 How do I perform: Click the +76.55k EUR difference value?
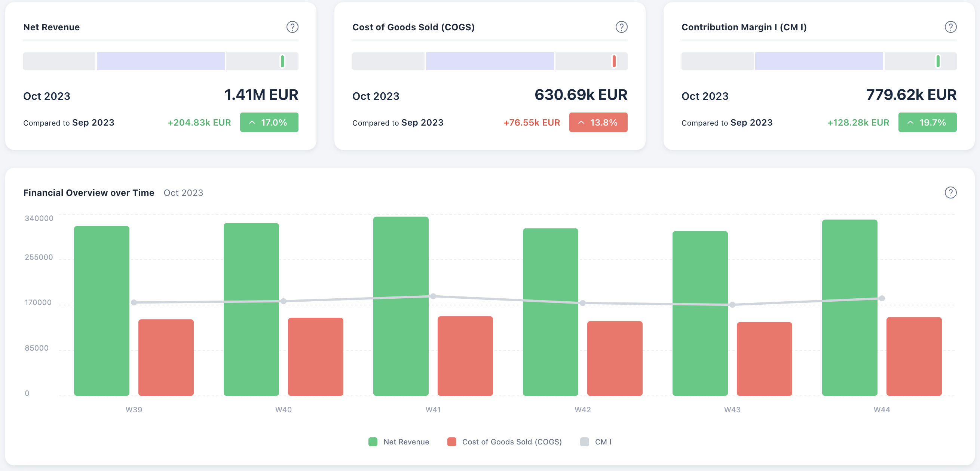point(532,122)
